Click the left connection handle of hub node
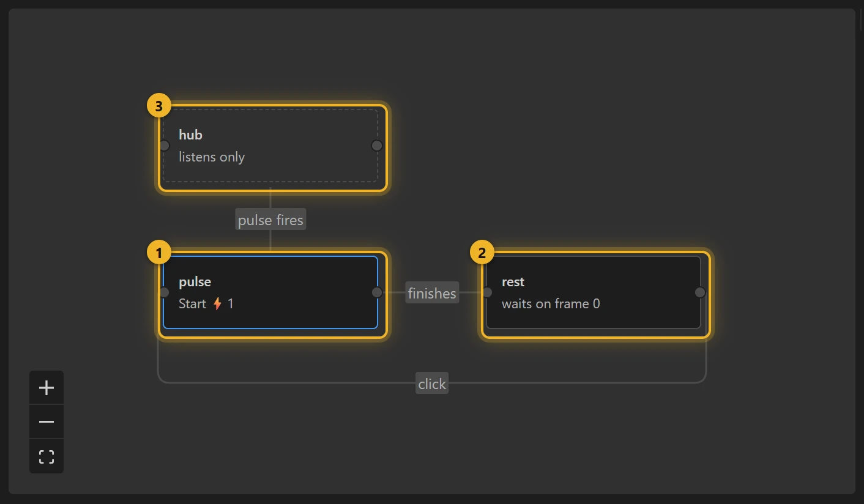This screenshot has height=504, width=864. [x=164, y=146]
